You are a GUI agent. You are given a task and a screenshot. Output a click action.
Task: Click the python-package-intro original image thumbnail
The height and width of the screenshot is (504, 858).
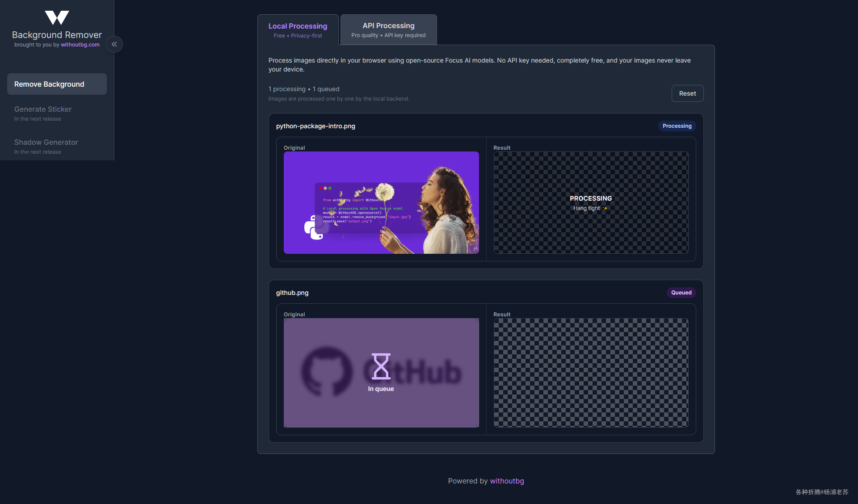381,202
